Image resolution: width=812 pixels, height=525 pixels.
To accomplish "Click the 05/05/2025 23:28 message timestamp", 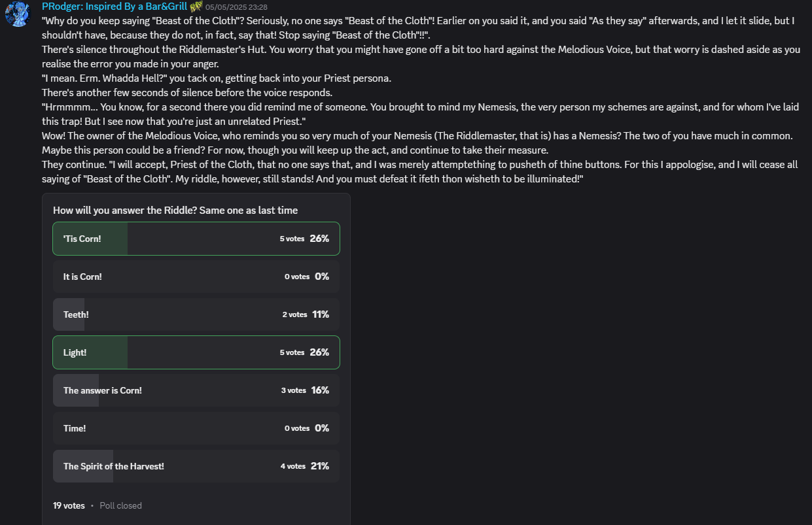I will (x=236, y=7).
